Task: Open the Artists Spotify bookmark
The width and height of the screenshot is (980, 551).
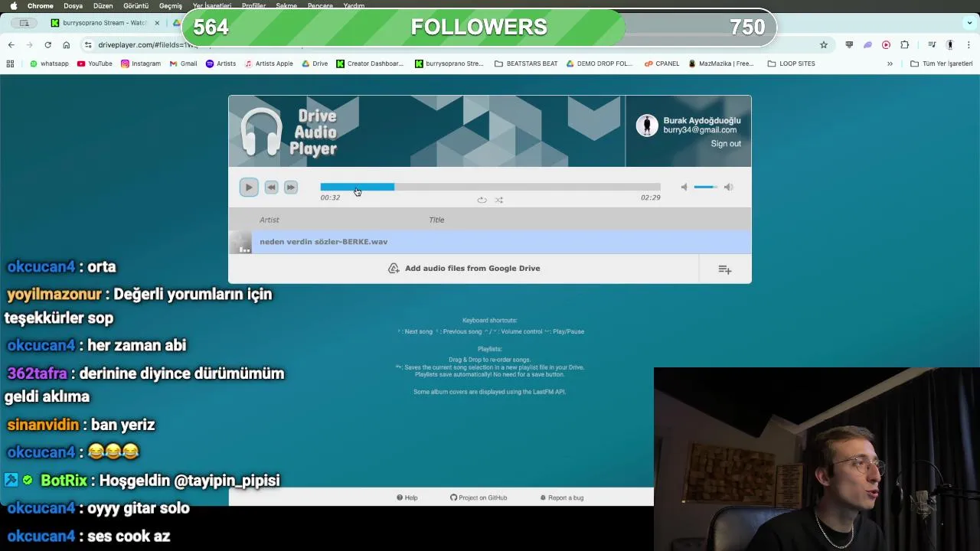Action: (220, 64)
